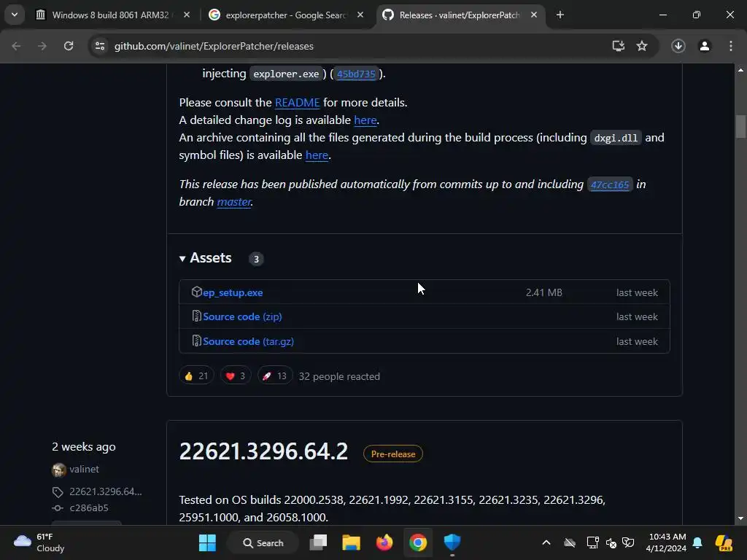
Task: Select the Releases valinet/ExplorerPatcher tab
Action: tap(460, 15)
